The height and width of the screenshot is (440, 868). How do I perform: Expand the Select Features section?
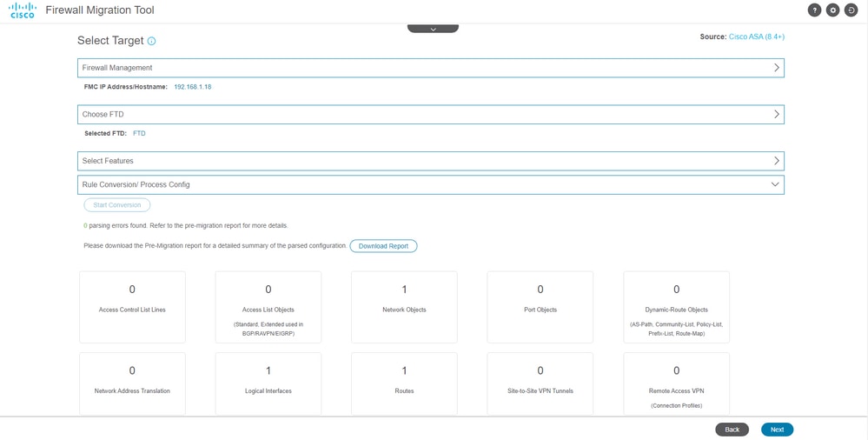coord(431,161)
